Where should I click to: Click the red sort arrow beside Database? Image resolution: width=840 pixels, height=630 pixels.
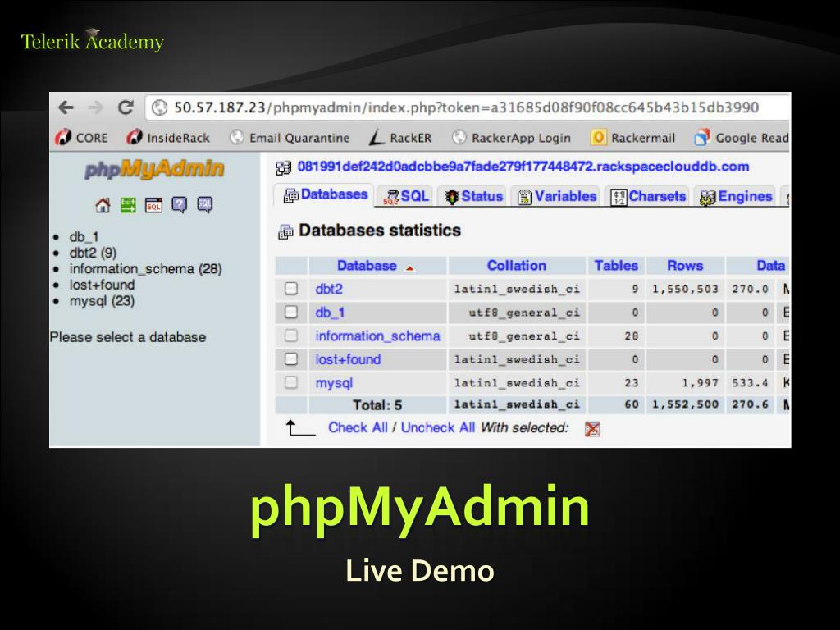pyautogui.click(x=410, y=268)
